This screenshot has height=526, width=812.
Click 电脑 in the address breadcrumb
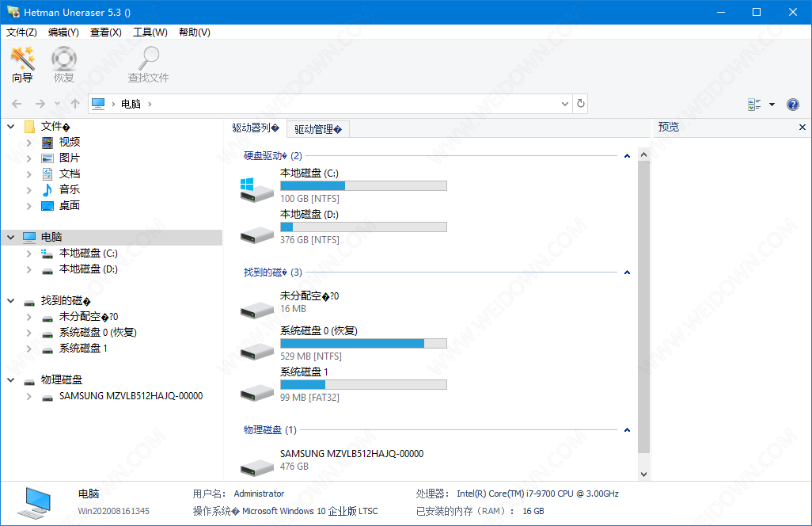(131, 104)
